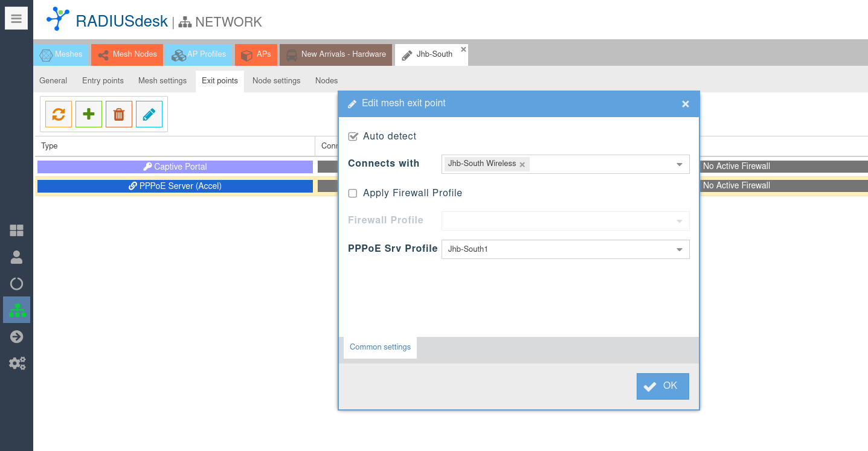
Task: Select the green network icon in sidebar
Action: click(x=16, y=310)
